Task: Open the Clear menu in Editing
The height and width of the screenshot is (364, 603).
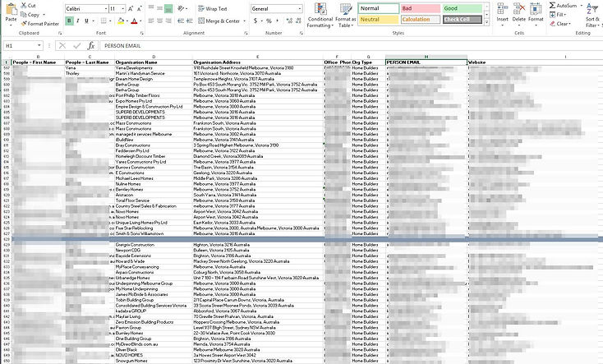Action: (560, 24)
